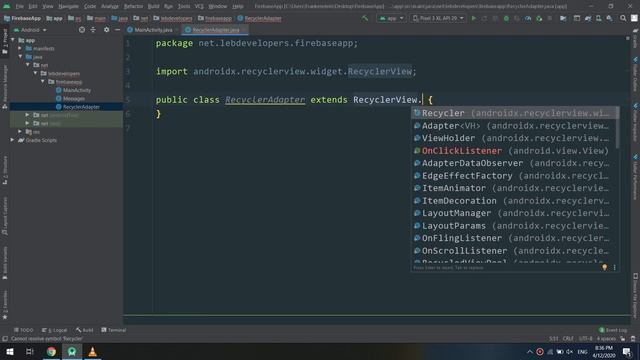This screenshot has width=640, height=360.
Task: Select AdapterDataObserver suggestion
Action: click(x=514, y=163)
